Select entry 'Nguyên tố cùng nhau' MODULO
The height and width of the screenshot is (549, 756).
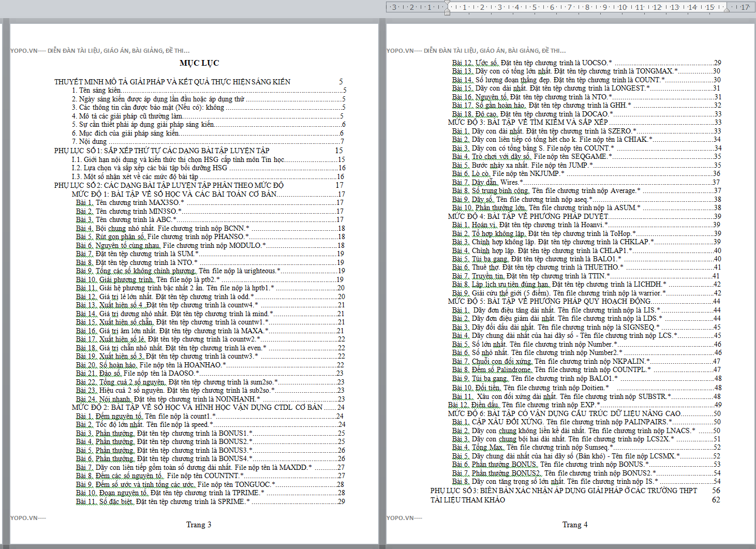point(210,245)
